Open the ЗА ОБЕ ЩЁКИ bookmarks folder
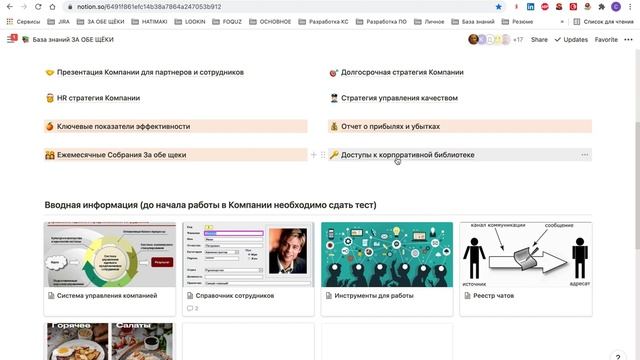This screenshot has width=640, height=360. [x=100, y=22]
